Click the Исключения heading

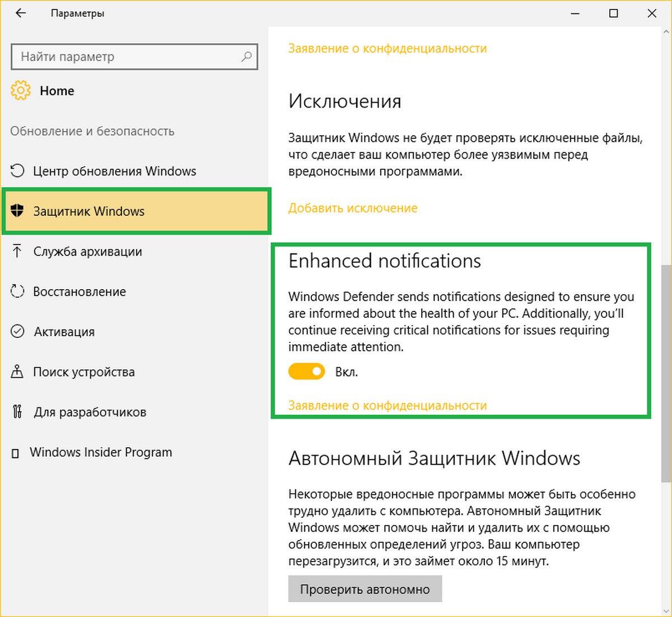pyautogui.click(x=345, y=101)
